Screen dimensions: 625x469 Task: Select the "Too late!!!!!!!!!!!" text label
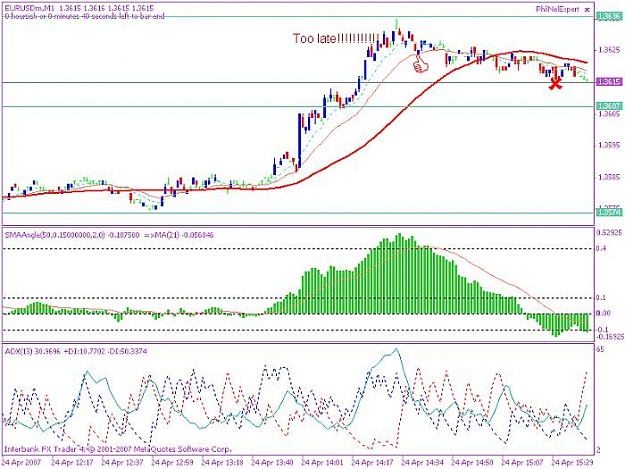[336, 39]
